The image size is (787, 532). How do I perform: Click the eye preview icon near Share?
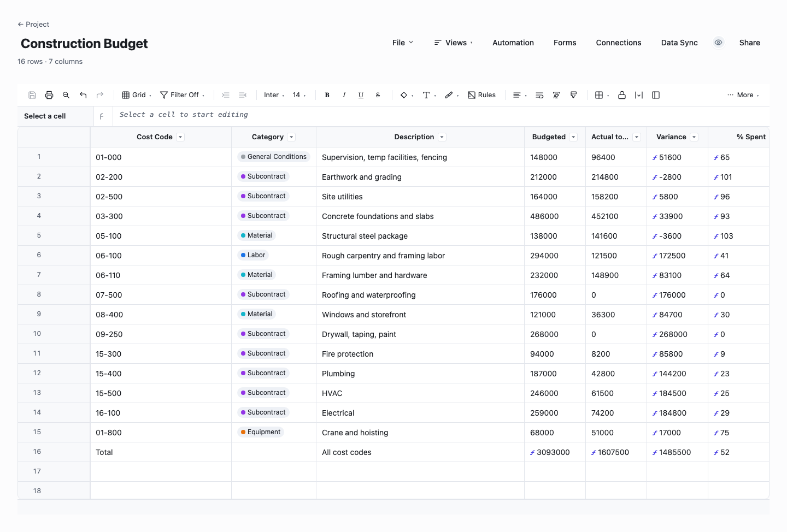coord(719,43)
